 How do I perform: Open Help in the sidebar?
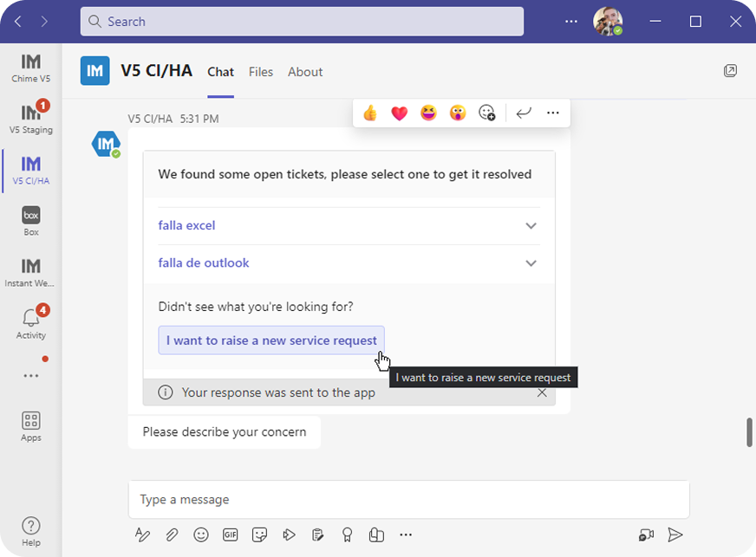[x=31, y=532]
